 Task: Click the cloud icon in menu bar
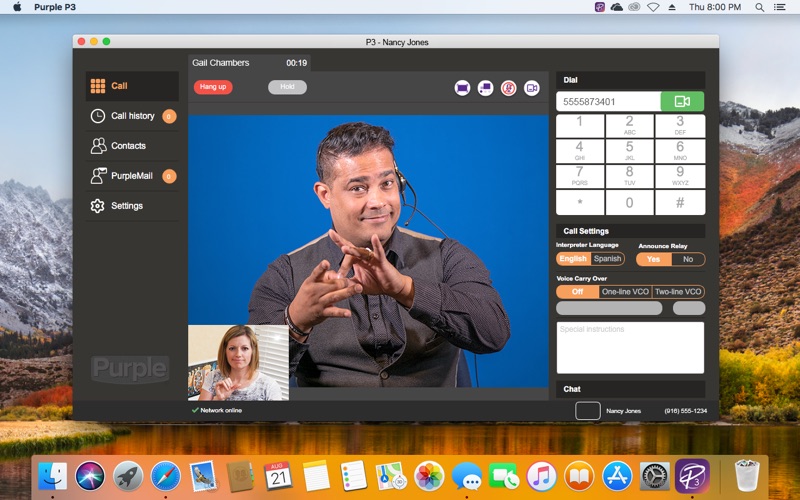[x=617, y=7]
